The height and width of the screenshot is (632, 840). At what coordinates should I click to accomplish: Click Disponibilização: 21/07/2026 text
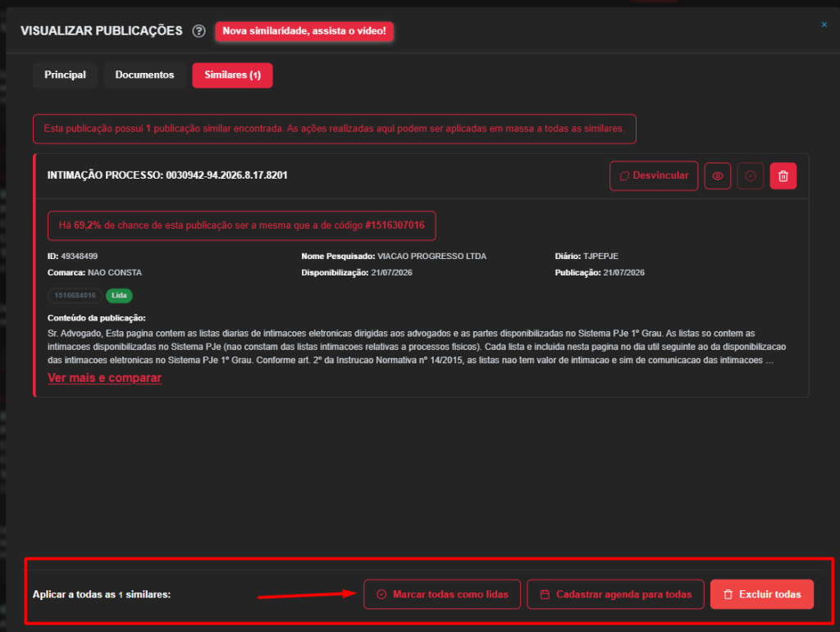[x=357, y=272]
